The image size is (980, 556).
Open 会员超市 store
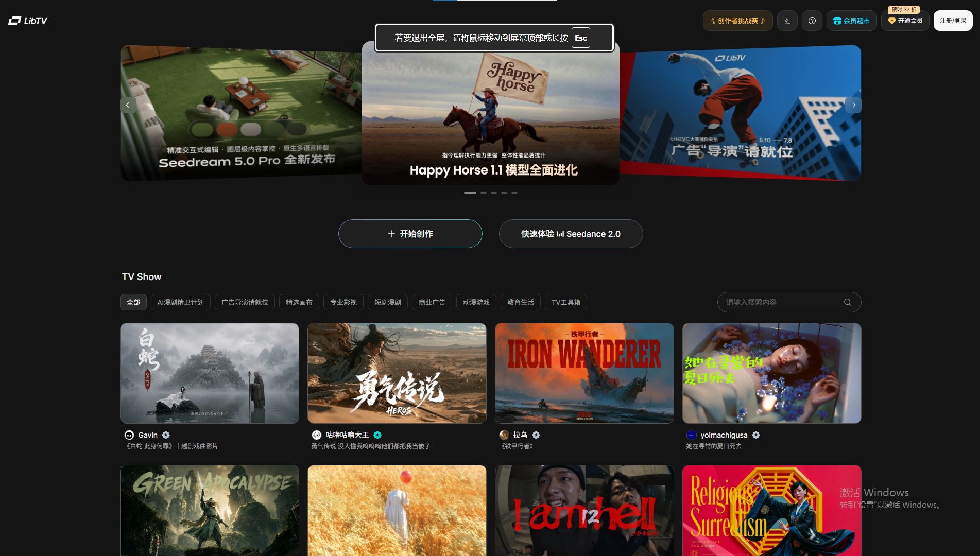851,21
